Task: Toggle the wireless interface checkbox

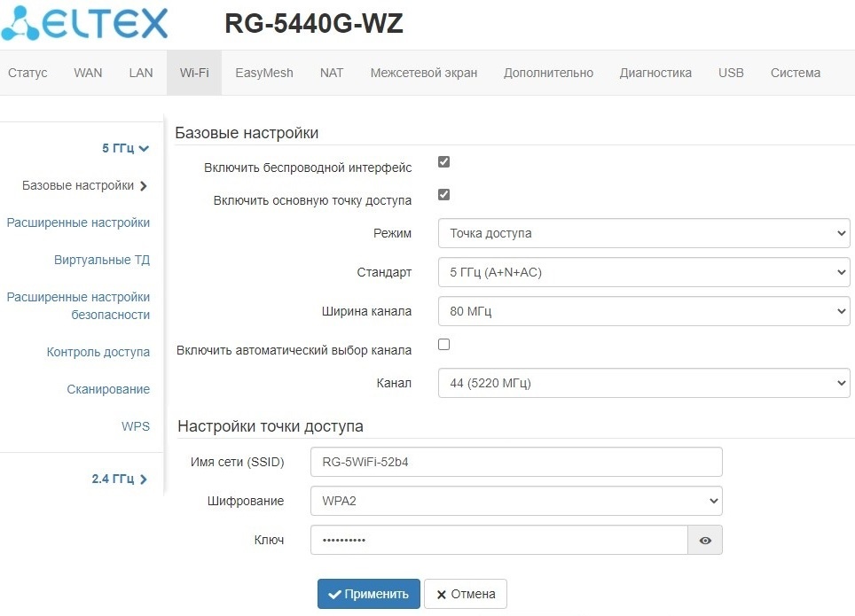Action: pos(444,162)
